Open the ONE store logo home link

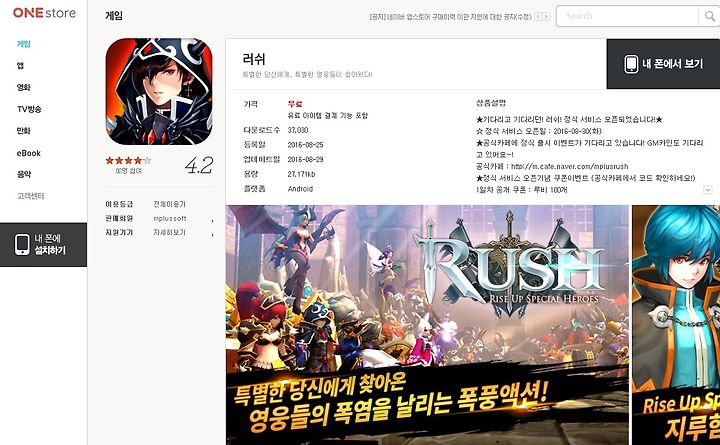[x=45, y=13]
